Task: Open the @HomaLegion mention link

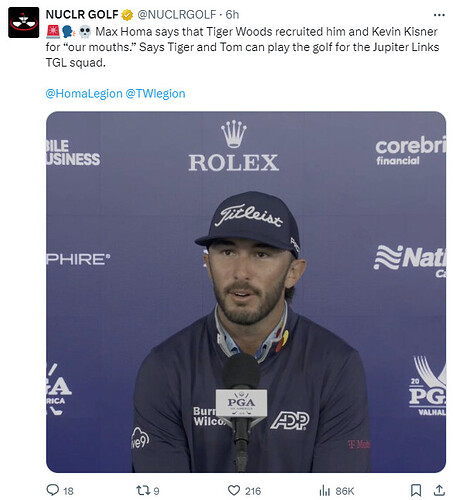Action: [84, 94]
